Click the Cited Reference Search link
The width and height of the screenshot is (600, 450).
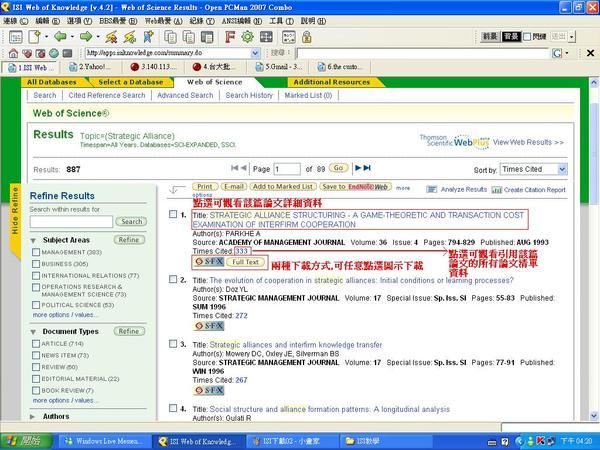pos(107,95)
